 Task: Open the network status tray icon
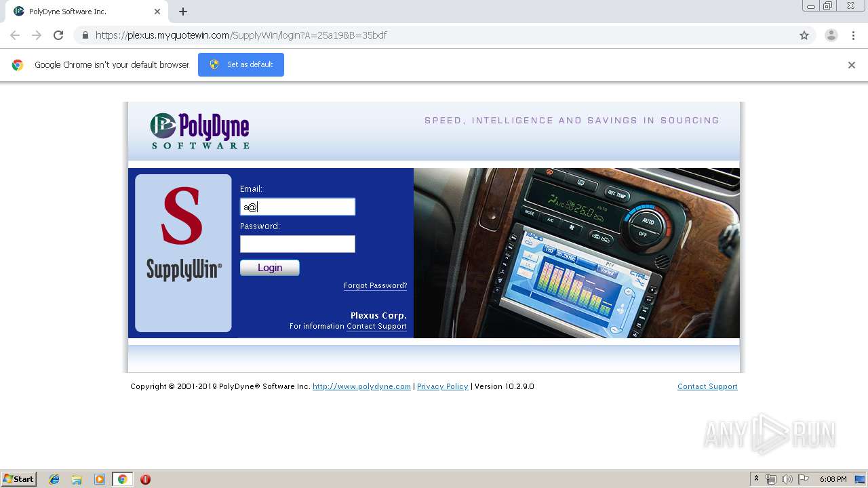(771, 479)
